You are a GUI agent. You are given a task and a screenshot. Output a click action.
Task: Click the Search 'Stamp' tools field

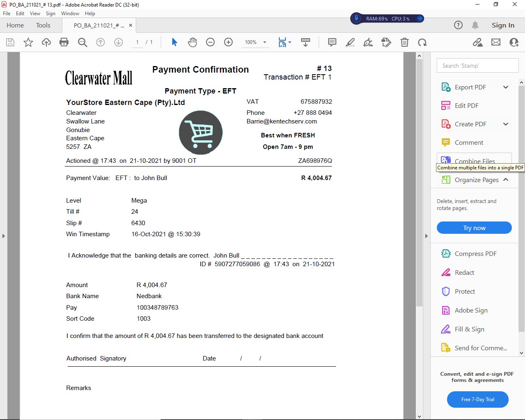pyautogui.click(x=477, y=66)
